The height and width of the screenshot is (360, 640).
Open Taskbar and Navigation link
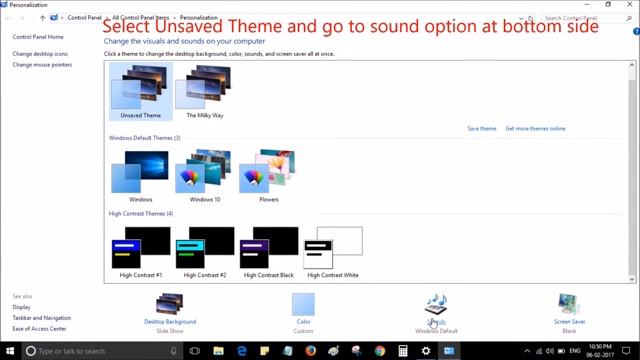click(x=42, y=318)
